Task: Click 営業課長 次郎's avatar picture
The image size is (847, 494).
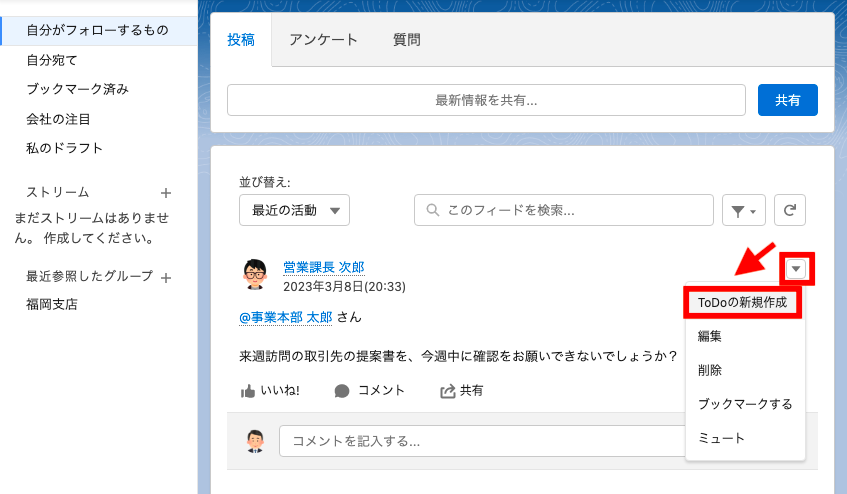Action: click(x=254, y=274)
